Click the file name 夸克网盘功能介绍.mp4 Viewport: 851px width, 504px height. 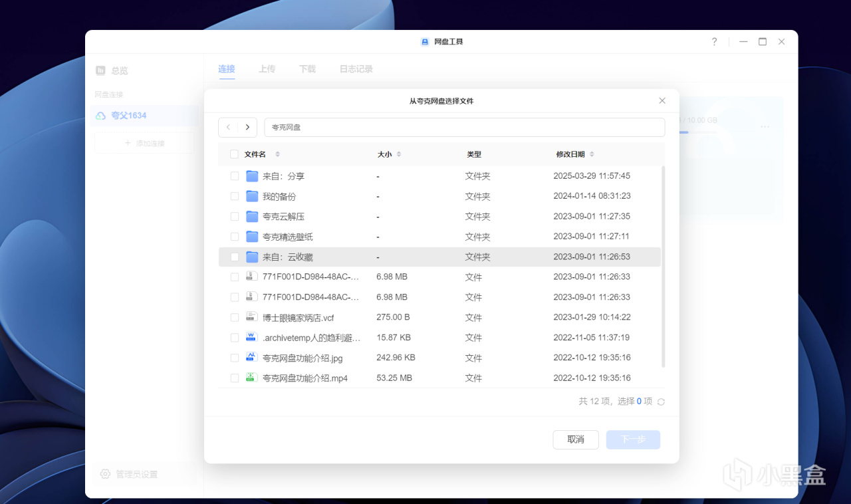tap(305, 378)
